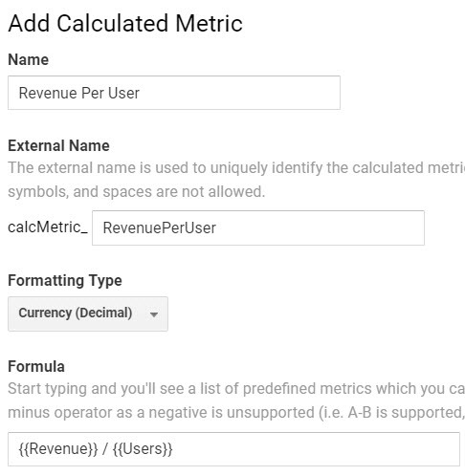Image resolution: width=465 pixels, height=476 pixels.
Task: Click the Formula section label
Action: (36, 366)
